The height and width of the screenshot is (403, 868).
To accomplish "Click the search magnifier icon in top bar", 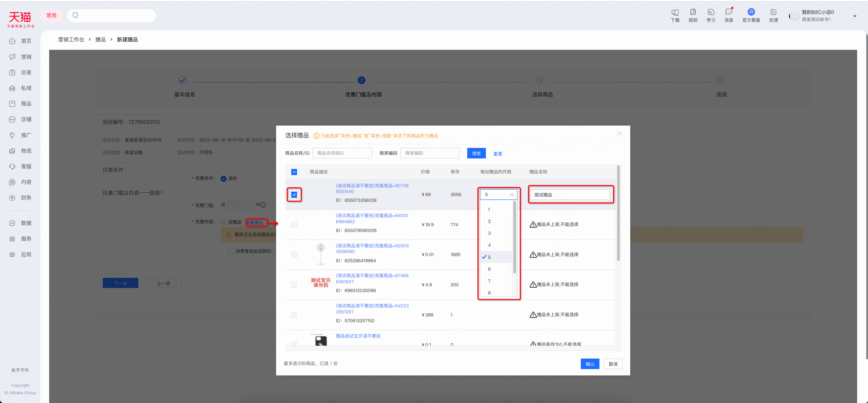I will point(75,15).
